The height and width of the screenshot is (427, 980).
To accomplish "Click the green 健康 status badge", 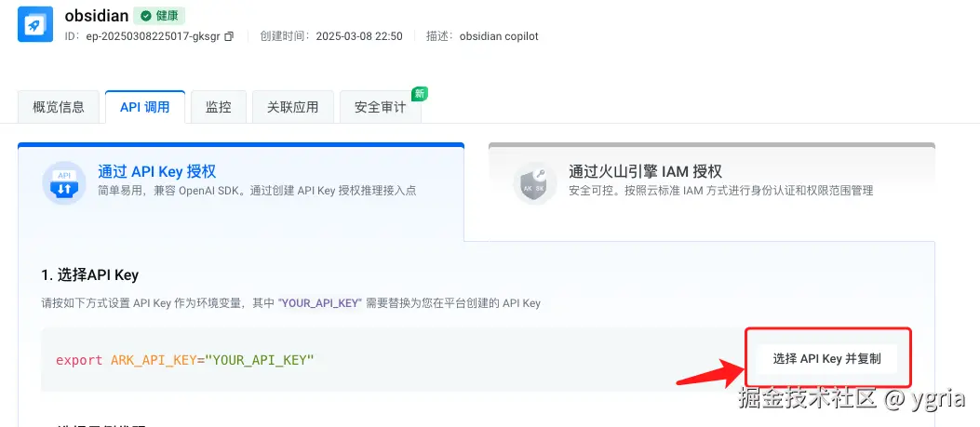I will pyautogui.click(x=159, y=16).
